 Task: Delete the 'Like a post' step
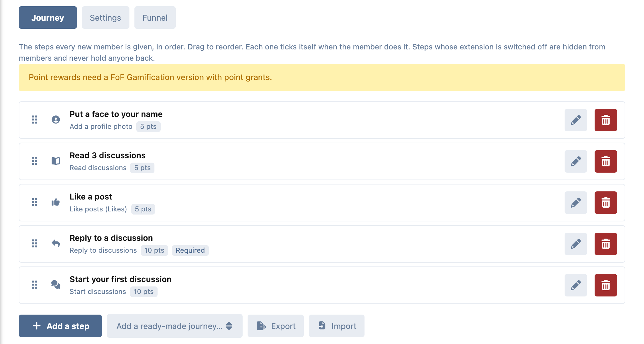click(x=606, y=203)
